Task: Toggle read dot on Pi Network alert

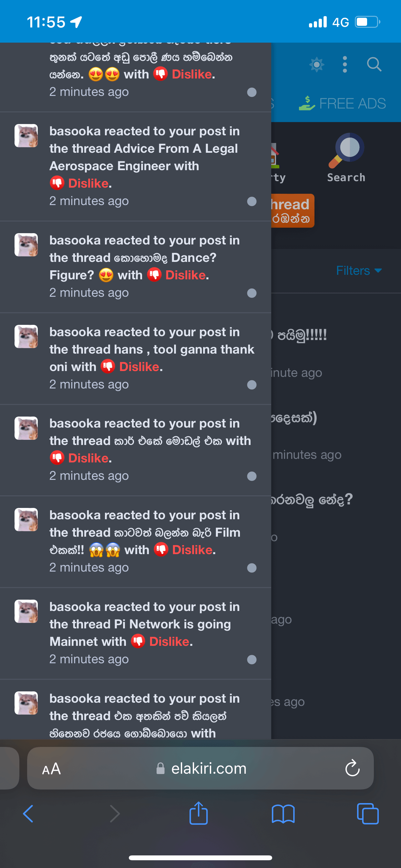Action: tap(252, 659)
